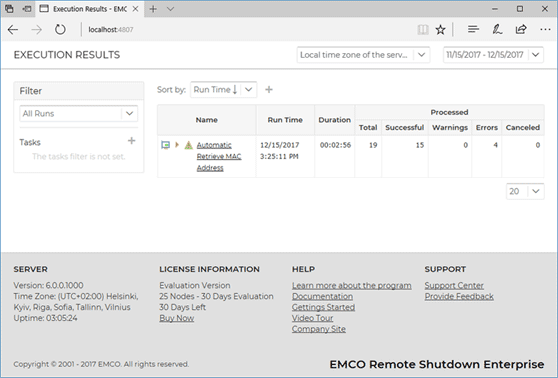Open the Sort by Run Time dropdown arrow

[249, 90]
